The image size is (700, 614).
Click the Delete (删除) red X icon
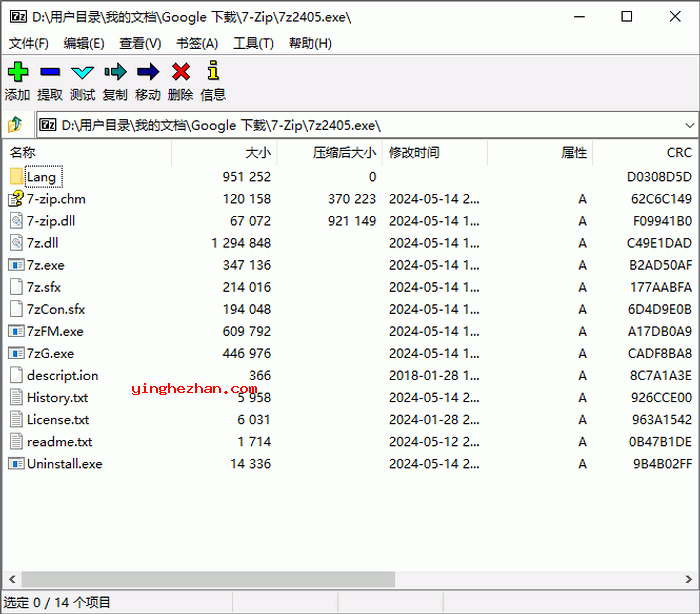pyautogui.click(x=181, y=71)
